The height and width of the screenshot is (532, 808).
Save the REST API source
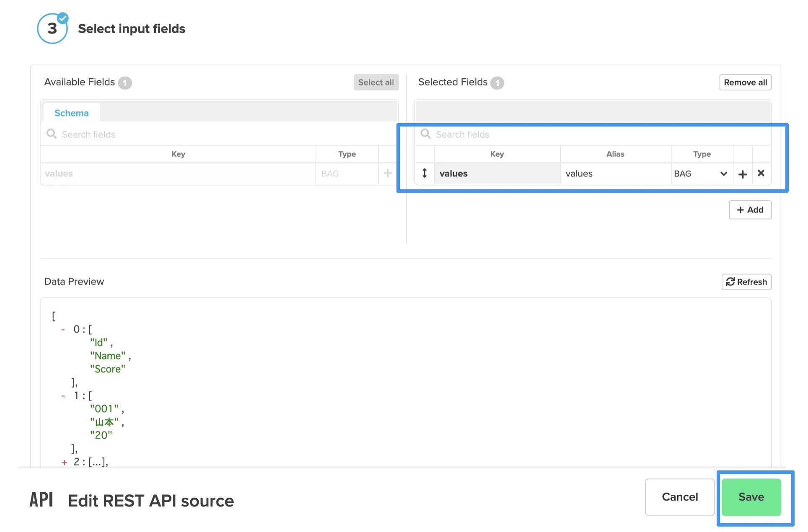click(x=751, y=497)
